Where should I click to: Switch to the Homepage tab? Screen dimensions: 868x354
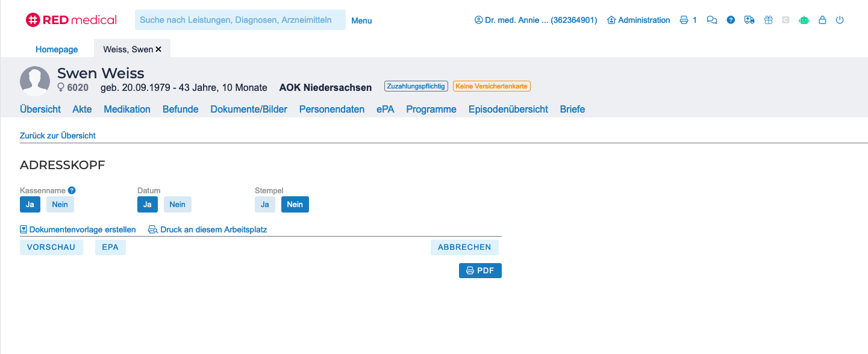57,49
